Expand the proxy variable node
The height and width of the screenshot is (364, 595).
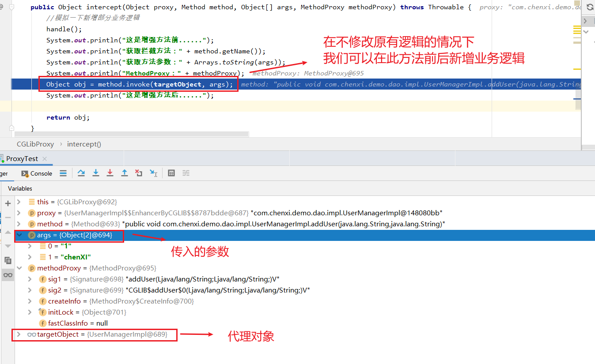point(19,213)
